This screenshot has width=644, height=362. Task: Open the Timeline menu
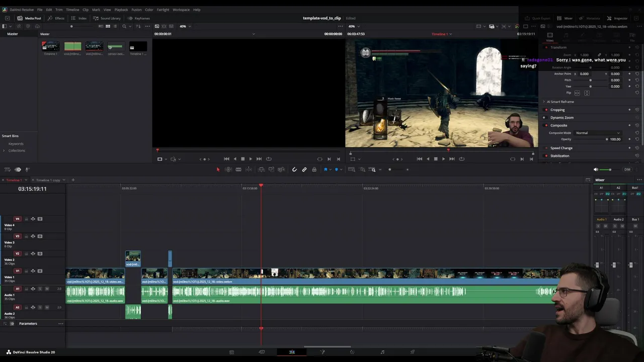pyautogui.click(x=72, y=10)
